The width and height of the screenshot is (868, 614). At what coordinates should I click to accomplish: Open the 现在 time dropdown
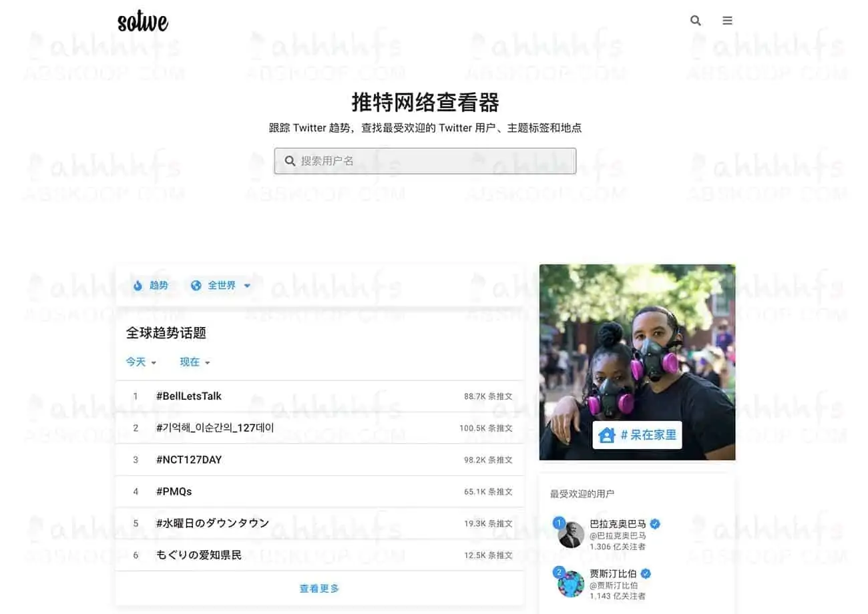tap(192, 362)
